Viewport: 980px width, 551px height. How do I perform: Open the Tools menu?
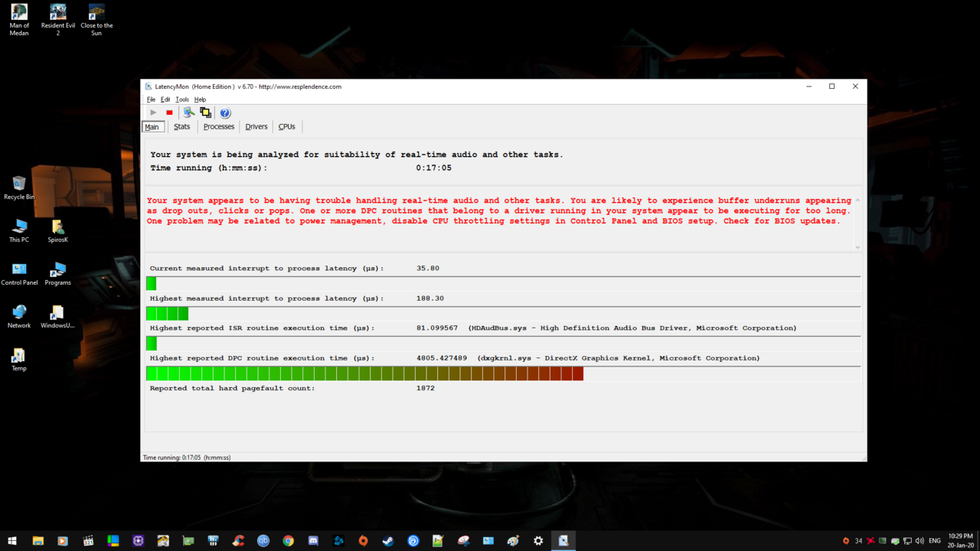tap(182, 99)
